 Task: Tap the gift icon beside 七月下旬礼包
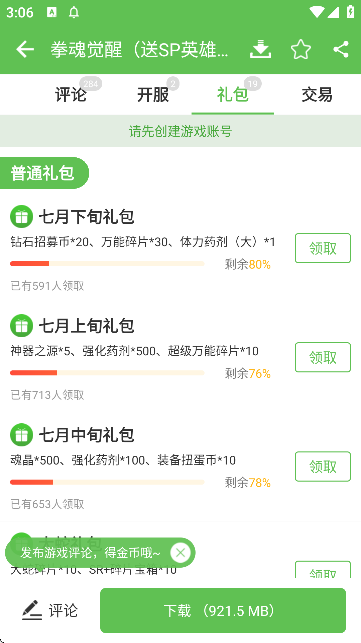pos(21,216)
